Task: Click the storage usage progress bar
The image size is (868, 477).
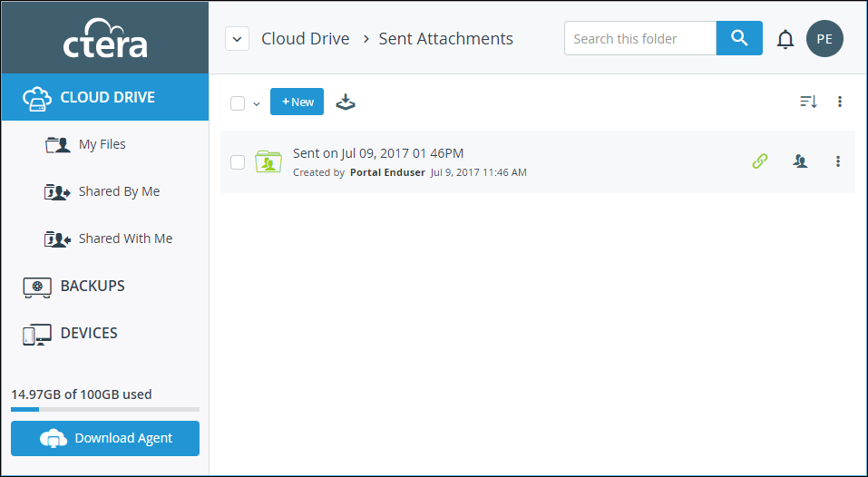Action: (105, 410)
